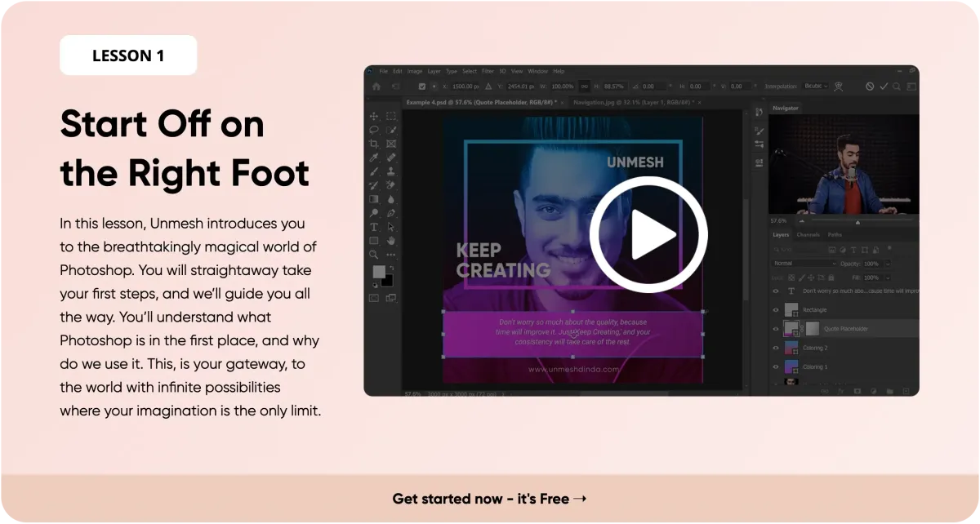This screenshot has height=524, width=980.
Task: Click Get started now - it's Free
Action: tap(489, 499)
